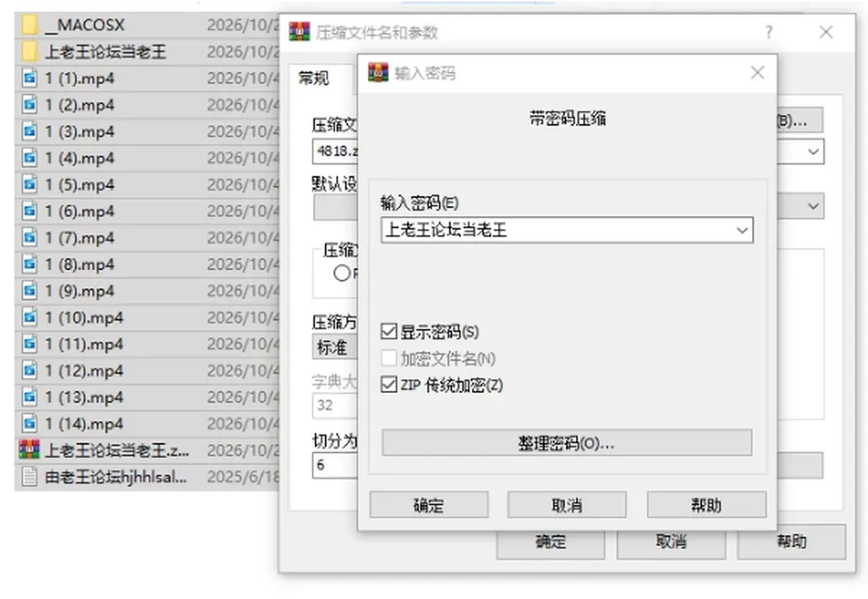This screenshot has width=868, height=599.
Task: Click the 上老王论坛当老王 folder icon in file list
Action: pyautogui.click(x=29, y=51)
